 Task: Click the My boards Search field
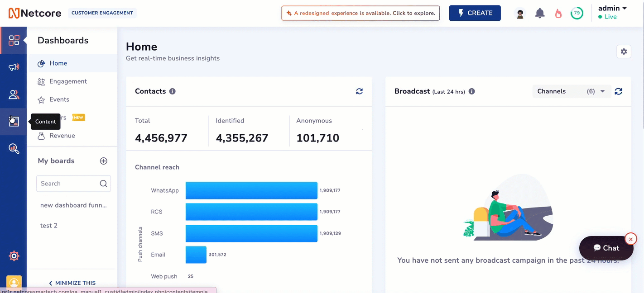click(x=73, y=184)
